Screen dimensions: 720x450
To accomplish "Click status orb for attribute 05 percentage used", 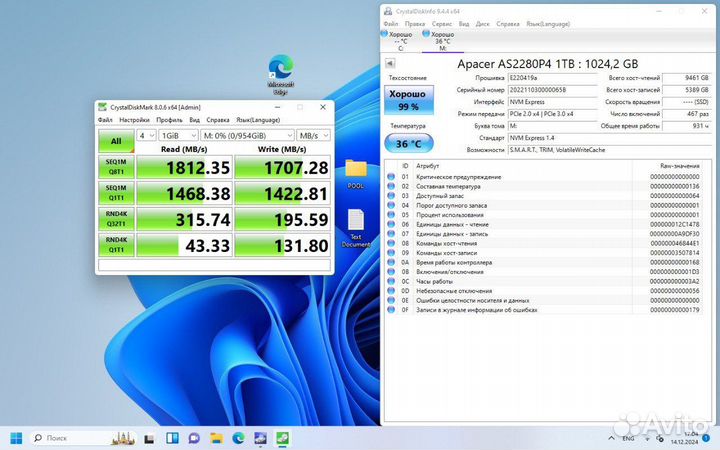I will pos(391,214).
